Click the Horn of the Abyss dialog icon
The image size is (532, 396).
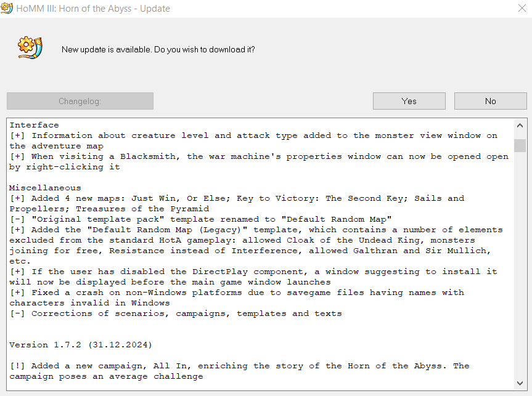coord(30,48)
